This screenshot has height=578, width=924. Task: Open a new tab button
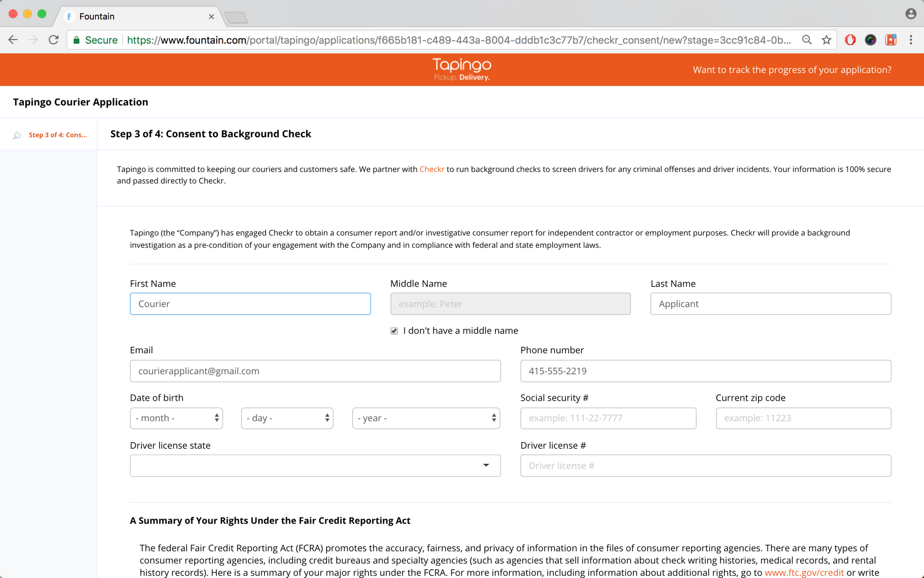pyautogui.click(x=236, y=17)
